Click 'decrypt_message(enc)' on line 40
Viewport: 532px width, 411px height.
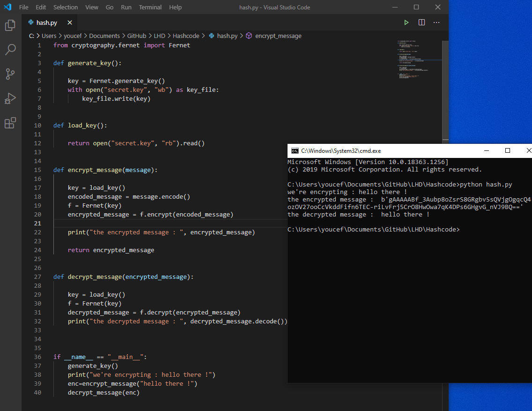103,392
